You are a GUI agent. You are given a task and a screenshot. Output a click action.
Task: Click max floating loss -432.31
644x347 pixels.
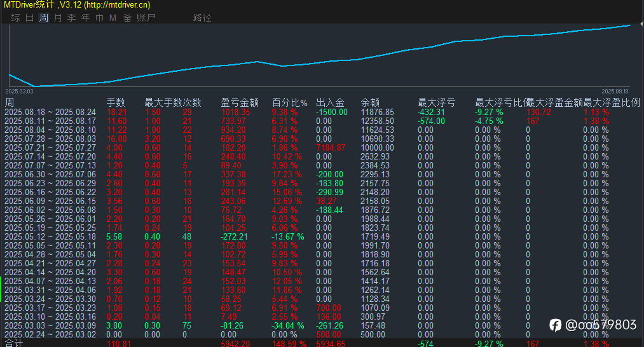pyautogui.click(x=431, y=112)
